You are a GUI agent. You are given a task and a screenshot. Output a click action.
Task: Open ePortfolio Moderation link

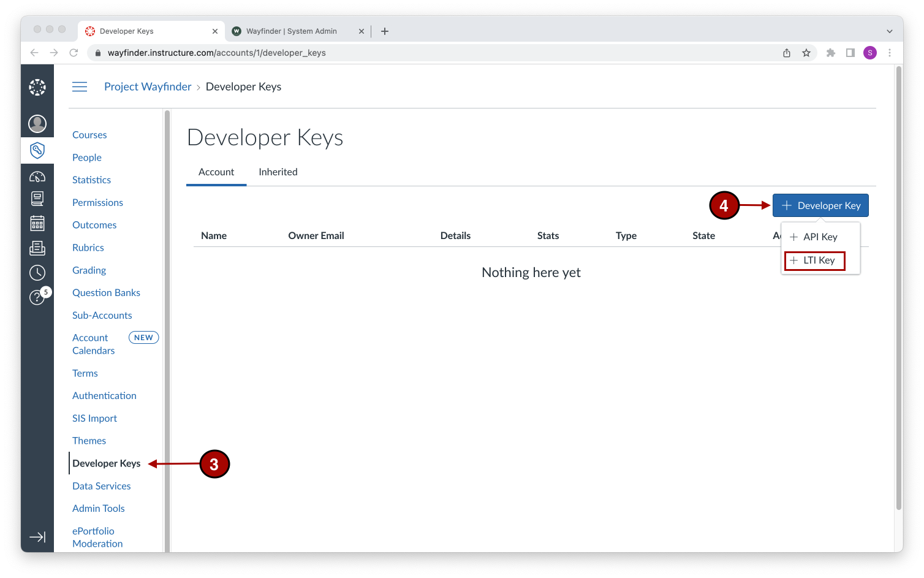[97, 538]
